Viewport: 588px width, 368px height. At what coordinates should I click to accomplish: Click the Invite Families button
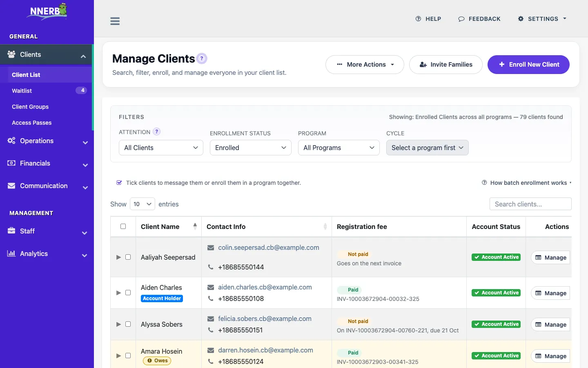tap(446, 65)
